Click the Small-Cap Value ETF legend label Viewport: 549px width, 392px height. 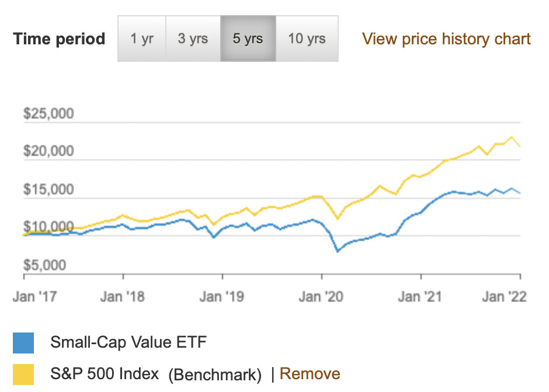click(x=128, y=342)
